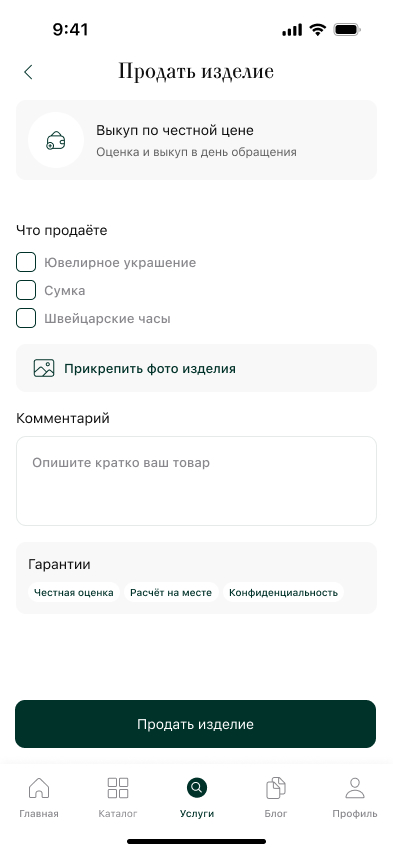Tick the Сумка checkbox
This screenshot has height=852, width=393.
[x=26, y=290]
